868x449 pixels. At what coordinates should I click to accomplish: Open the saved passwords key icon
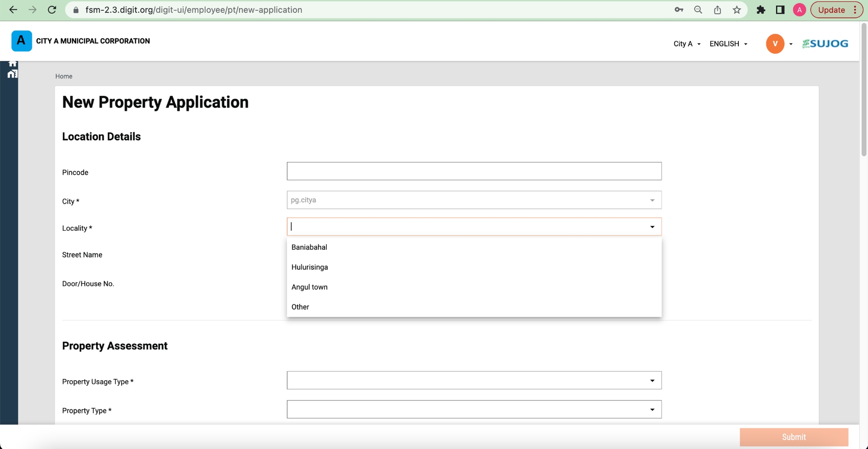coord(678,10)
